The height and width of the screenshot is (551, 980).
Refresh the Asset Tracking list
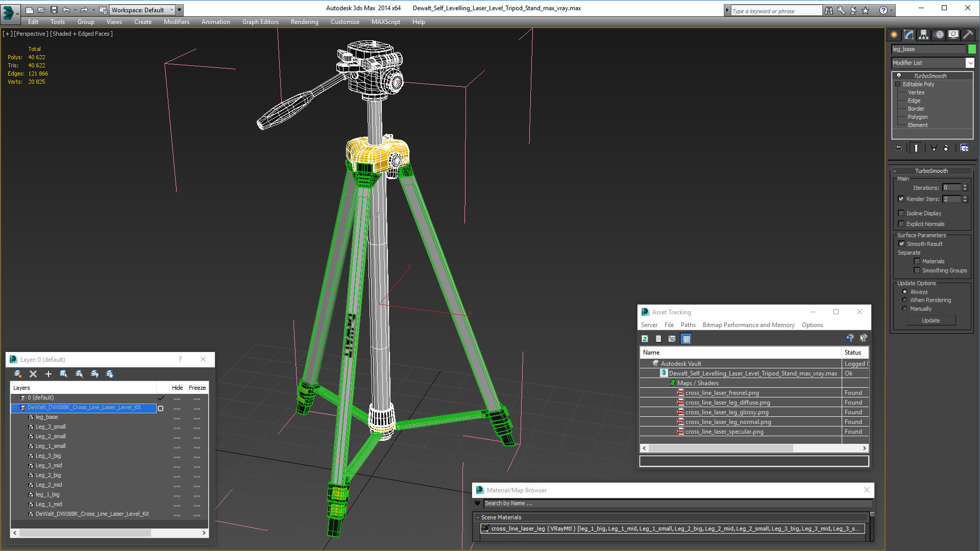point(645,339)
